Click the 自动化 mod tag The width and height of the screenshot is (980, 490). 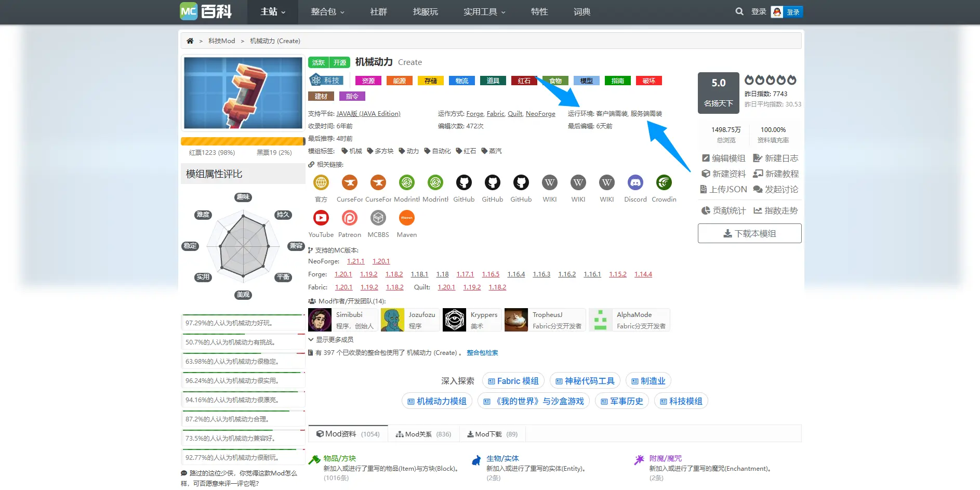click(x=438, y=151)
